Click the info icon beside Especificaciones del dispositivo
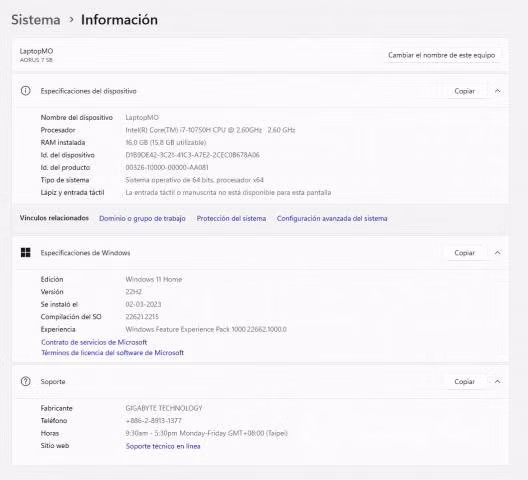The width and height of the screenshot is (528, 480). point(26,91)
